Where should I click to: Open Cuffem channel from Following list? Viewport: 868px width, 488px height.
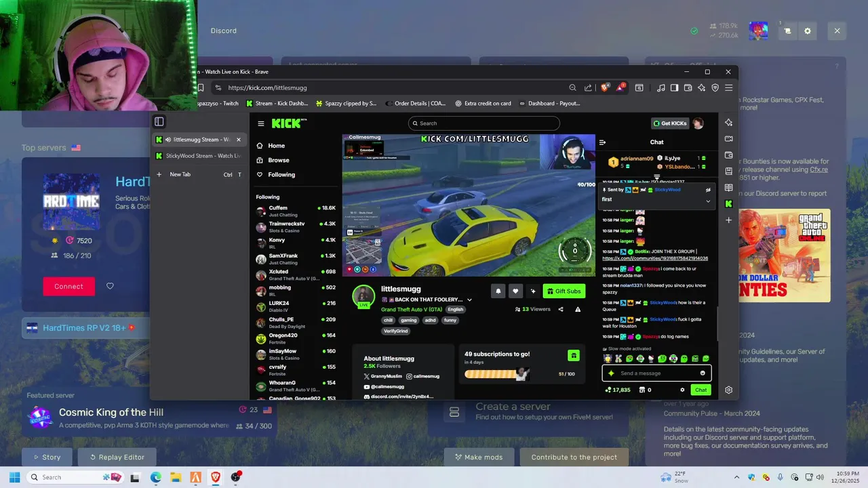click(296, 211)
